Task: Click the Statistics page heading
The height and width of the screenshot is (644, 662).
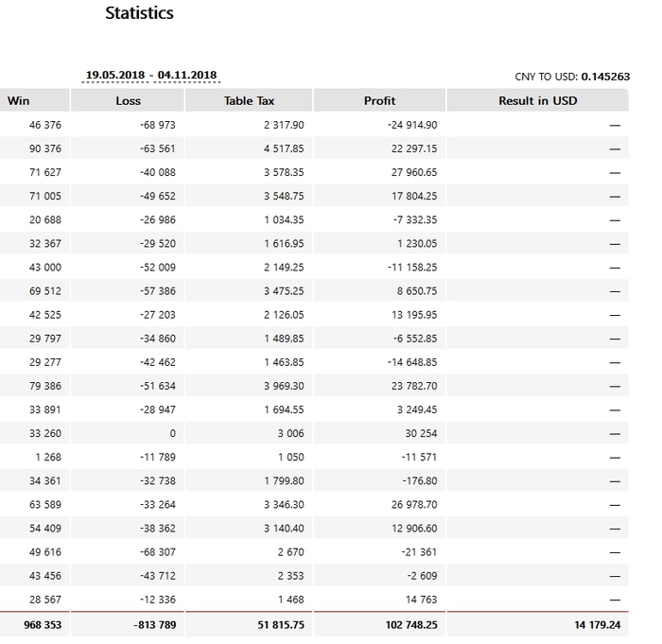Action: [139, 13]
